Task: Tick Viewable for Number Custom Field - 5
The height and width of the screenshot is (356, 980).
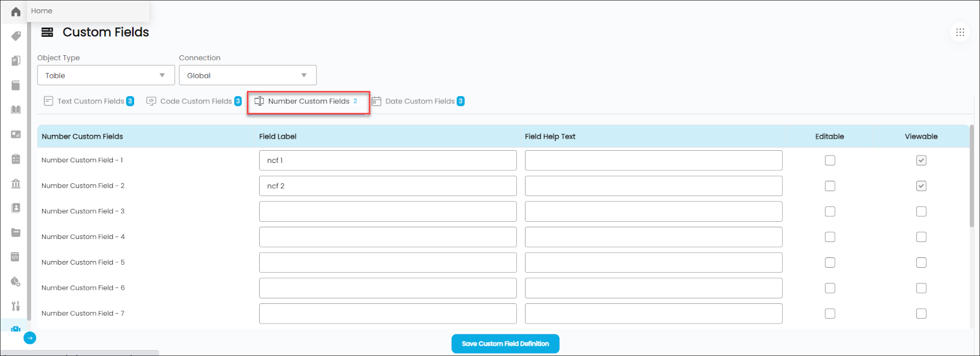Action: tap(921, 262)
